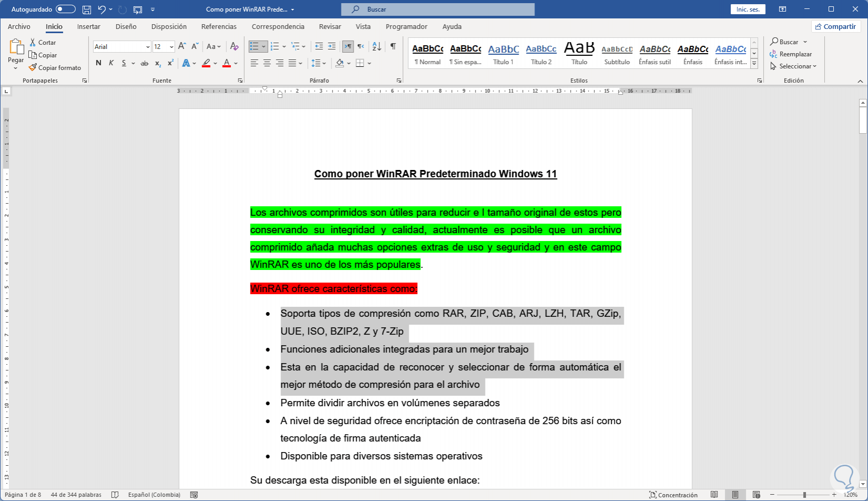The height and width of the screenshot is (501, 868).
Task: Open the Archivo tab
Action: [x=19, y=26]
